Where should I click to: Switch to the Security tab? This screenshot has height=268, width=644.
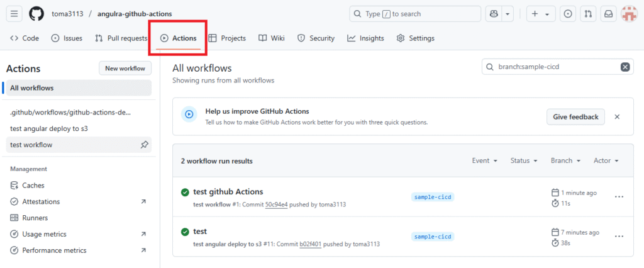pyautogui.click(x=316, y=38)
